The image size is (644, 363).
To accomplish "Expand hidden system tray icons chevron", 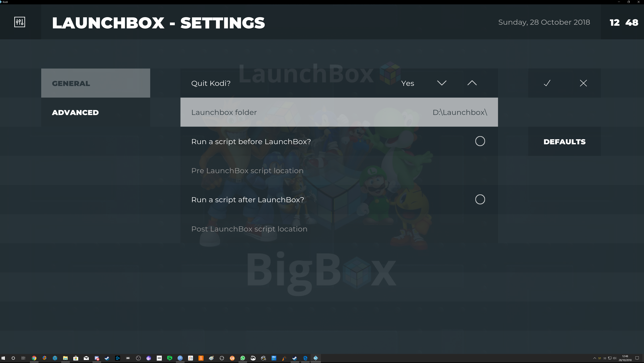I will [x=595, y=358].
